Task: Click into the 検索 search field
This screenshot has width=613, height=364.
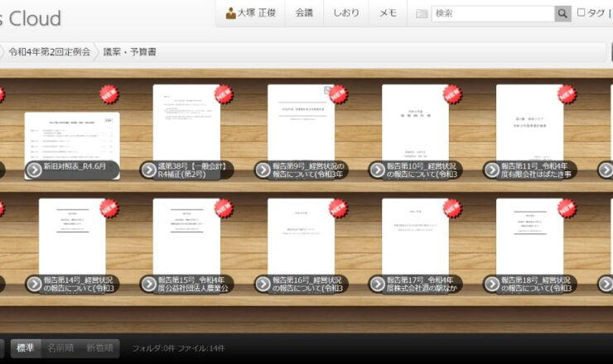Action: [x=492, y=13]
